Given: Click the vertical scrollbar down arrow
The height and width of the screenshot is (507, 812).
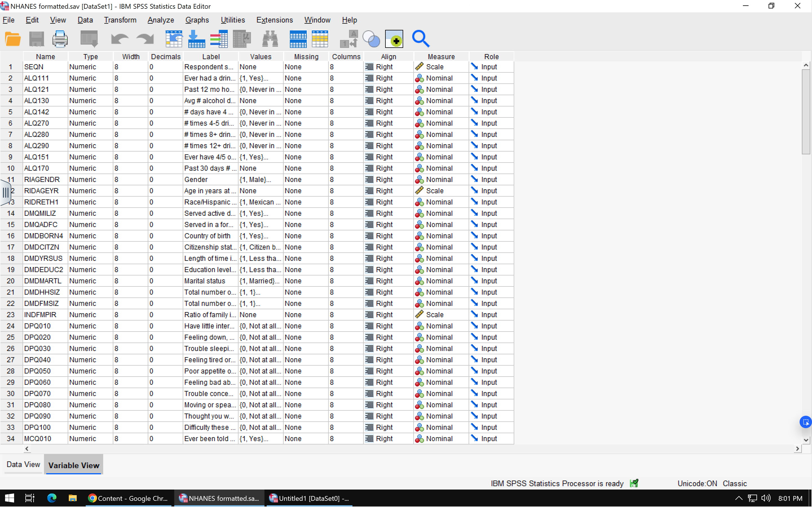Looking at the screenshot, I should [806, 440].
